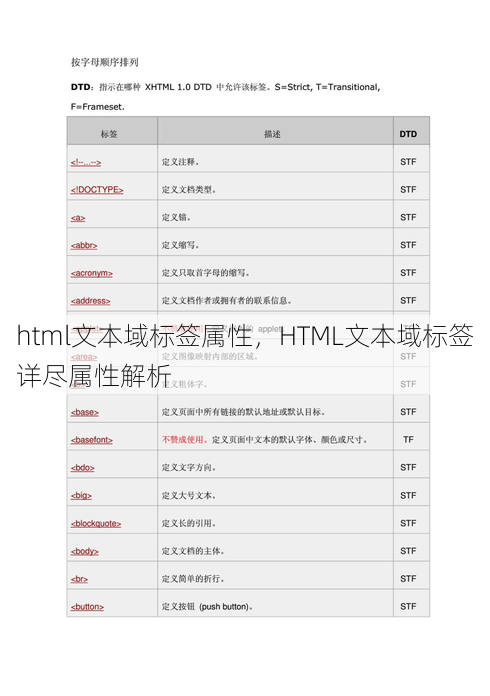This screenshot has width=490, height=696.
Task: Click the description 定义只取首字母的缩写。
Action: pyautogui.click(x=205, y=273)
